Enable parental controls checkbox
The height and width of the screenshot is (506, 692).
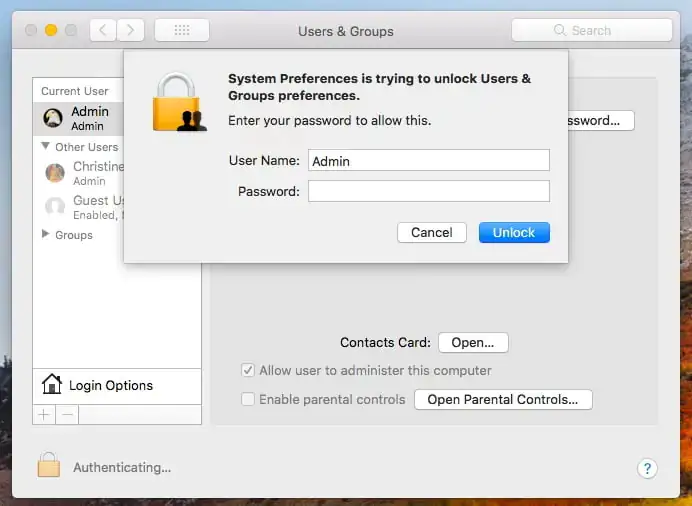click(x=248, y=399)
